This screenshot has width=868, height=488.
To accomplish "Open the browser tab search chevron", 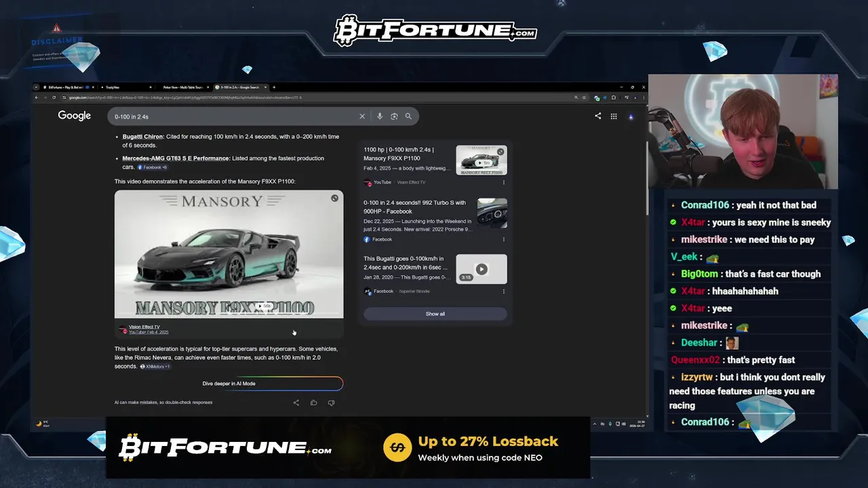I will click(x=37, y=87).
